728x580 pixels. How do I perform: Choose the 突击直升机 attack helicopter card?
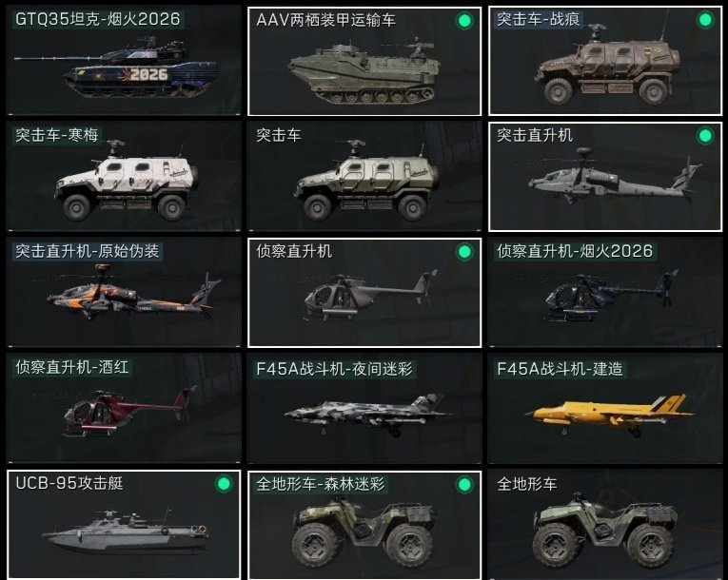[x=605, y=176]
